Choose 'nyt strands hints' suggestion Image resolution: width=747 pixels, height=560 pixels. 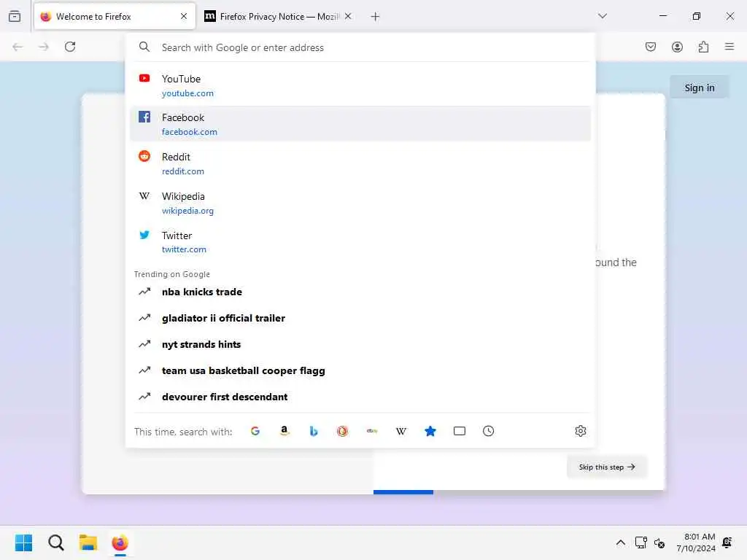tap(360, 344)
